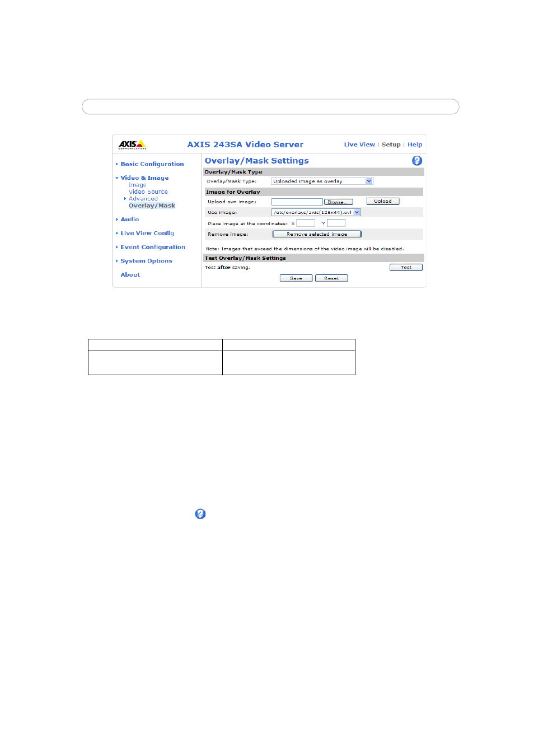Image resolution: width=534 pixels, height=756 pixels.
Task: Click the Browse button
Action: [339, 202]
